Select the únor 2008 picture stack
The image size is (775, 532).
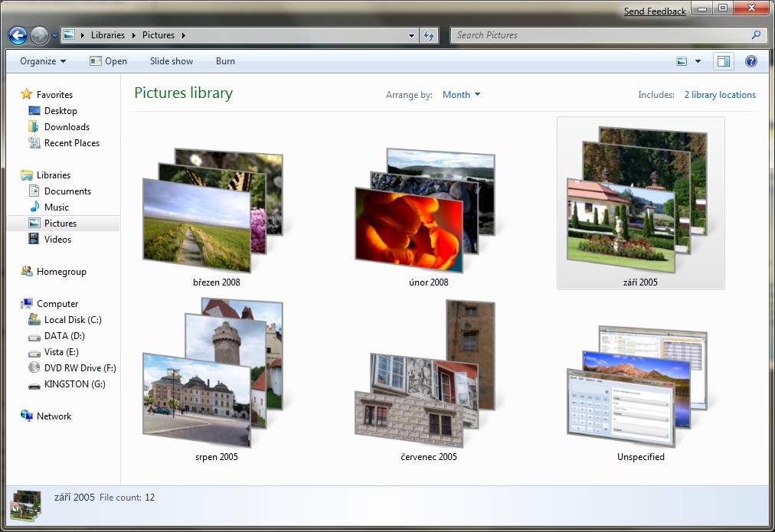click(x=429, y=217)
